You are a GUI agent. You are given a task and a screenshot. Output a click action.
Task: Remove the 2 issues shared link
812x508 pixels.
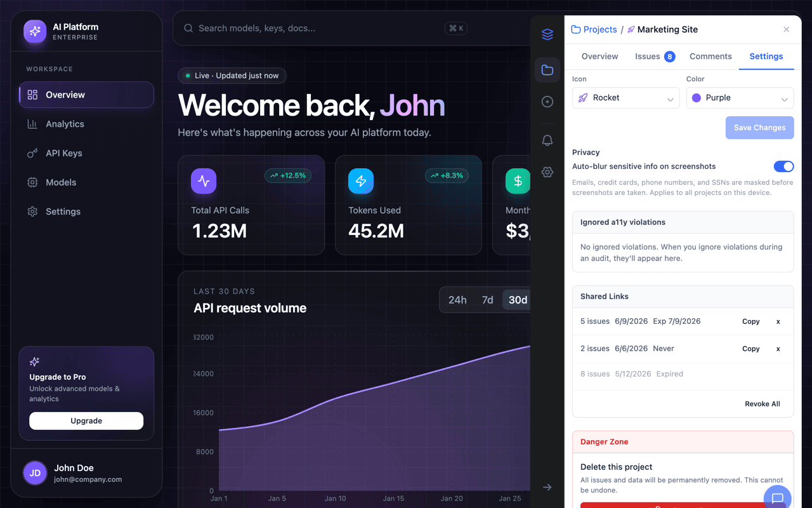(x=778, y=349)
